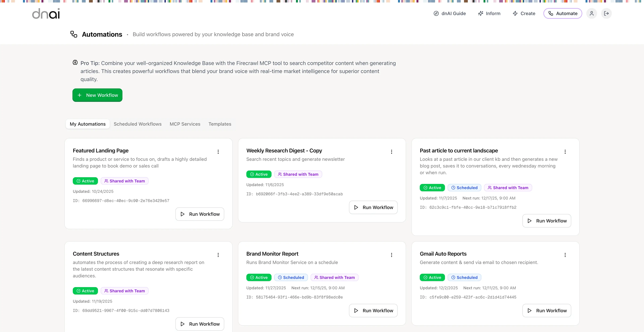Image resolution: width=644 pixels, height=332 pixels.
Task: Click the Automations icon beside the page title
Action: 73,34
